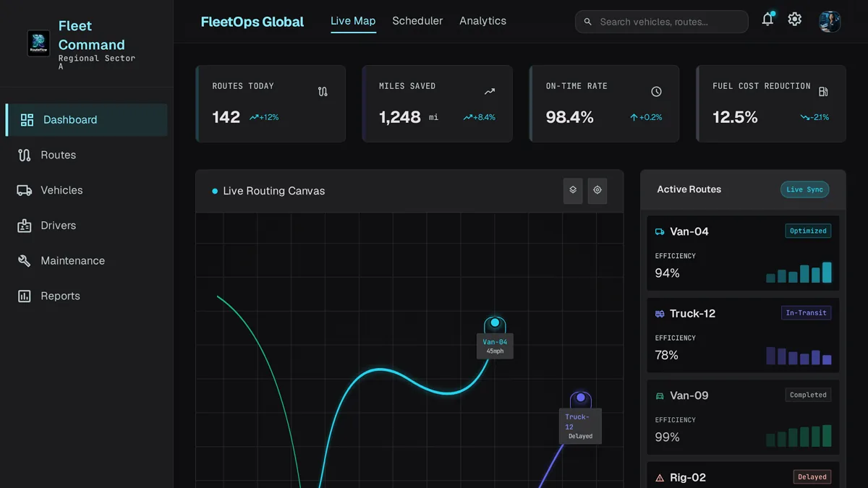
Task: Open notifications bell
Action: [x=767, y=20]
